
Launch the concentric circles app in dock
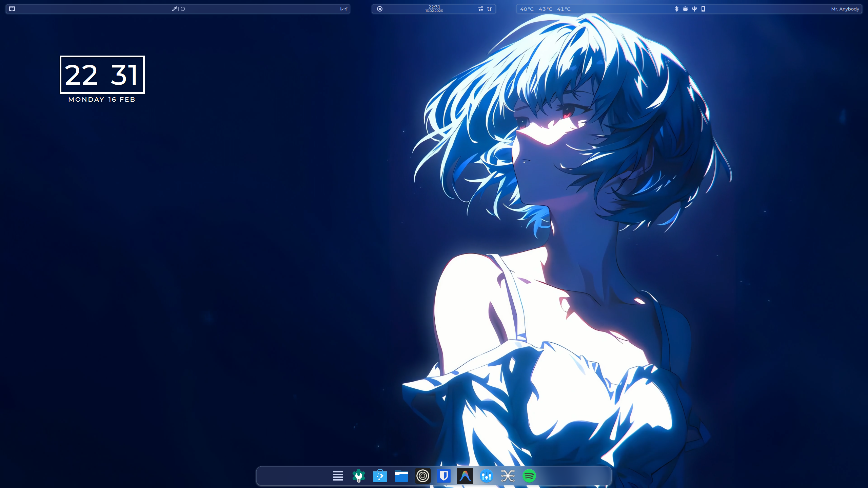pyautogui.click(x=423, y=476)
